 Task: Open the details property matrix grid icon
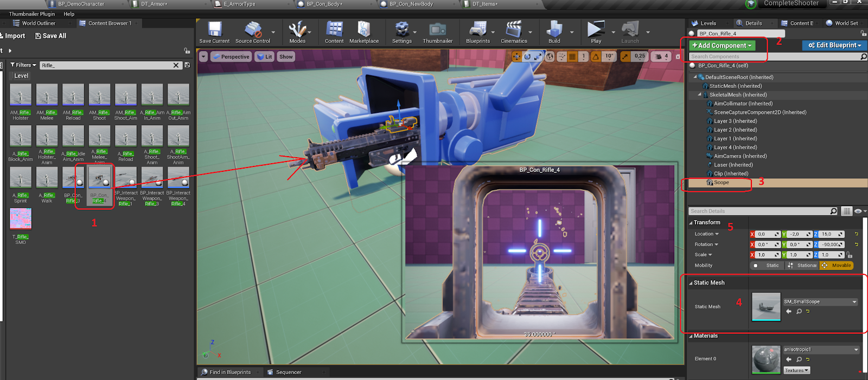click(x=846, y=211)
